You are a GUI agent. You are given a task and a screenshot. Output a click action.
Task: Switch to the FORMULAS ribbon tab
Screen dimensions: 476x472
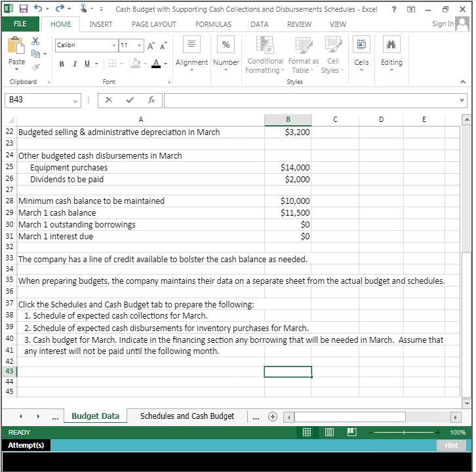[x=213, y=24]
